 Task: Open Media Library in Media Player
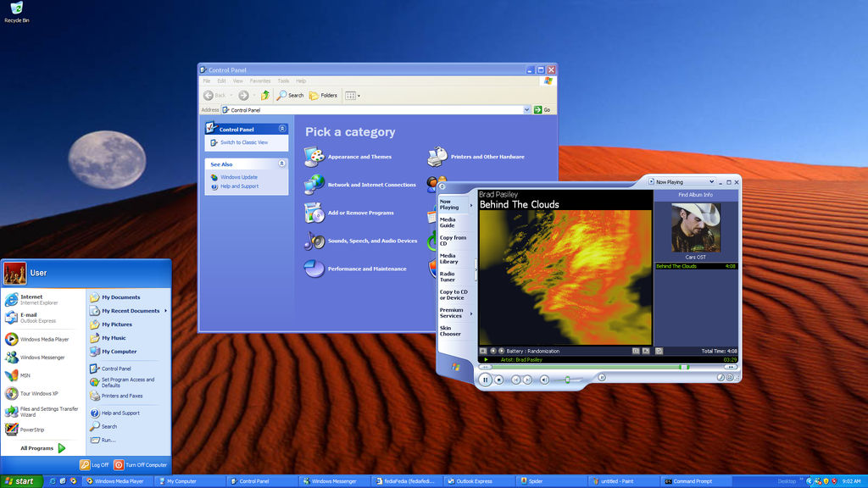[449, 258]
